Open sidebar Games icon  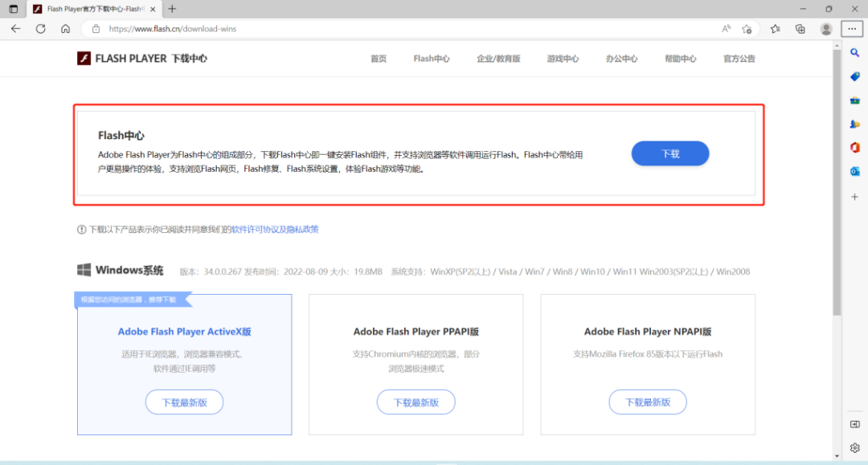[854, 124]
